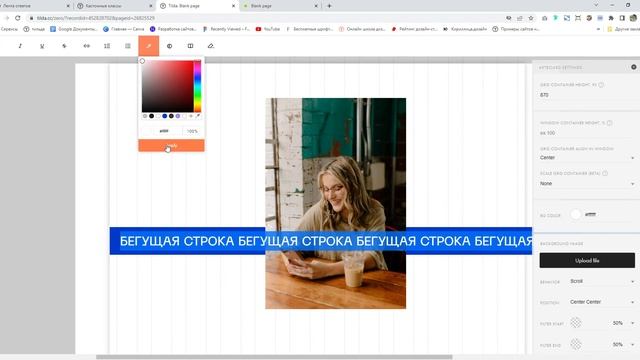Image resolution: width=640 pixels, height=360 pixels.
Task: Switch to the first browser tab
Action: 36,6
